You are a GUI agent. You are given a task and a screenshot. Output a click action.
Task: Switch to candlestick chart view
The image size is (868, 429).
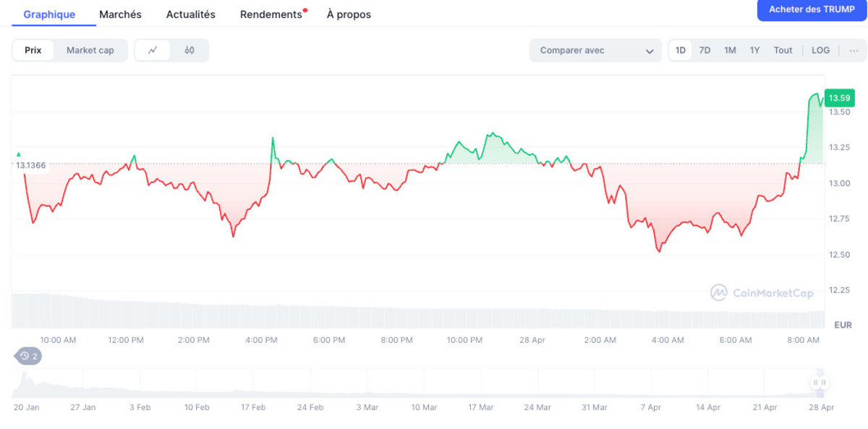(190, 51)
